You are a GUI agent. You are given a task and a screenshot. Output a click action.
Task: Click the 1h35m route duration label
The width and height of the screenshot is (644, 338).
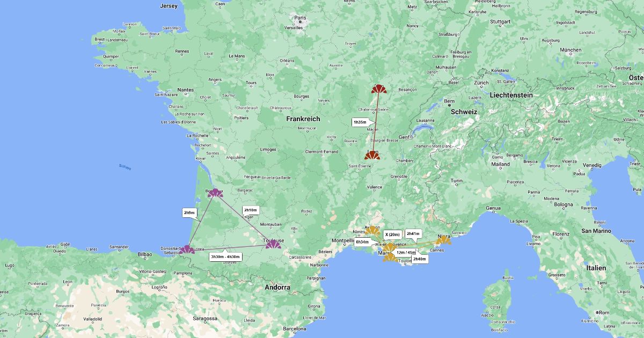pos(360,122)
